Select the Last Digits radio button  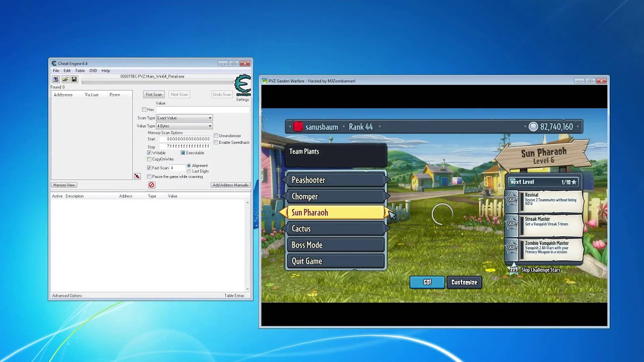[189, 171]
